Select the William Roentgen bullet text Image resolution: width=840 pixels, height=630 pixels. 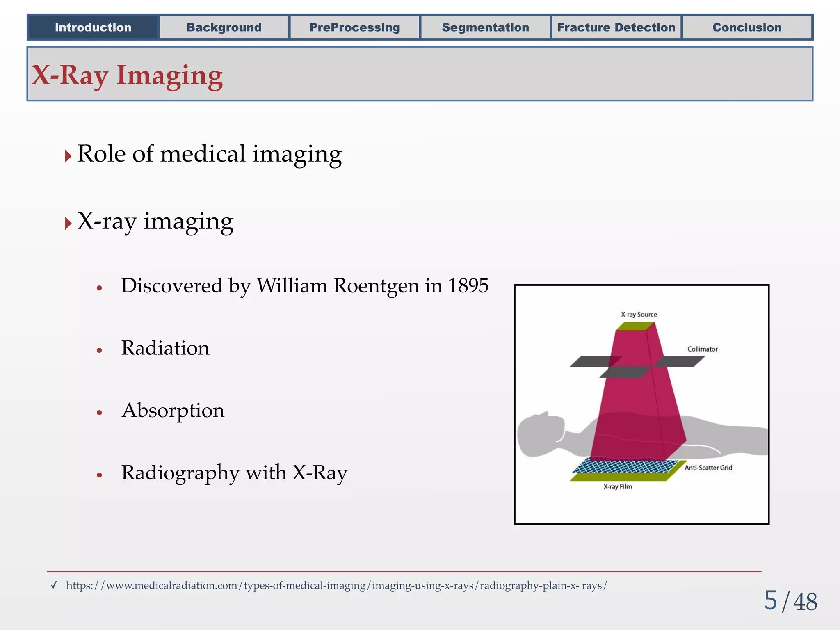[x=304, y=285]
